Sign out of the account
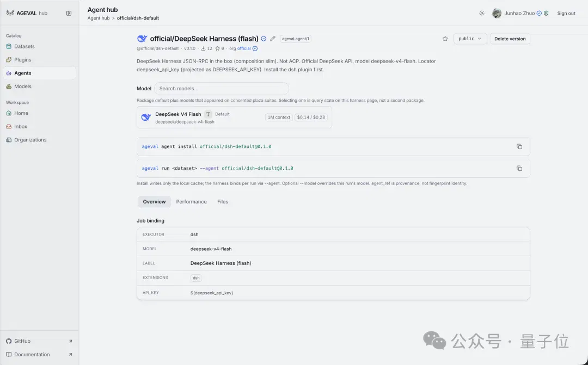Image resolution: width=588 pixels, height=365 pixels. [x=566, y=13]
